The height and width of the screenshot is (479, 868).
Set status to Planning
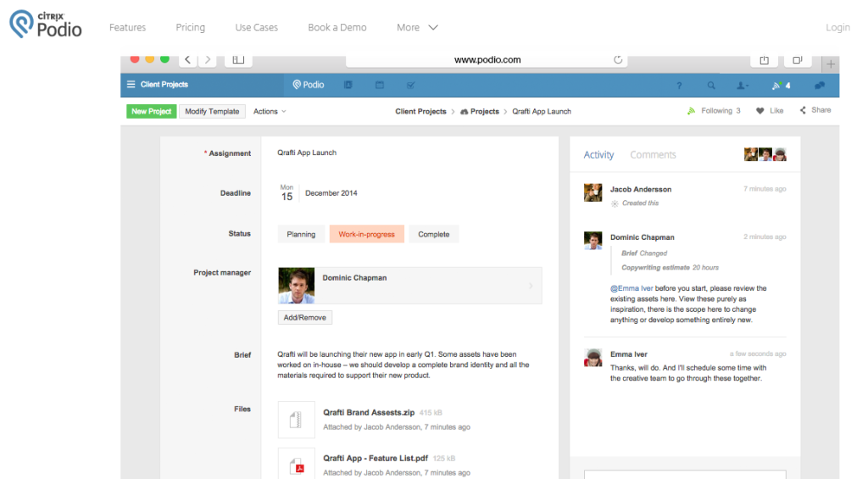[301, 234]
